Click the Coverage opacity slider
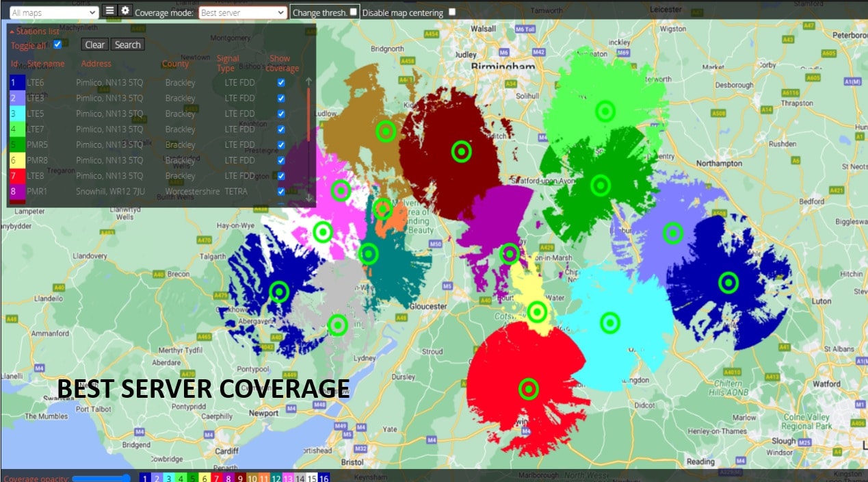The width and height of the screenshot is (868, 482). (101, 479)
